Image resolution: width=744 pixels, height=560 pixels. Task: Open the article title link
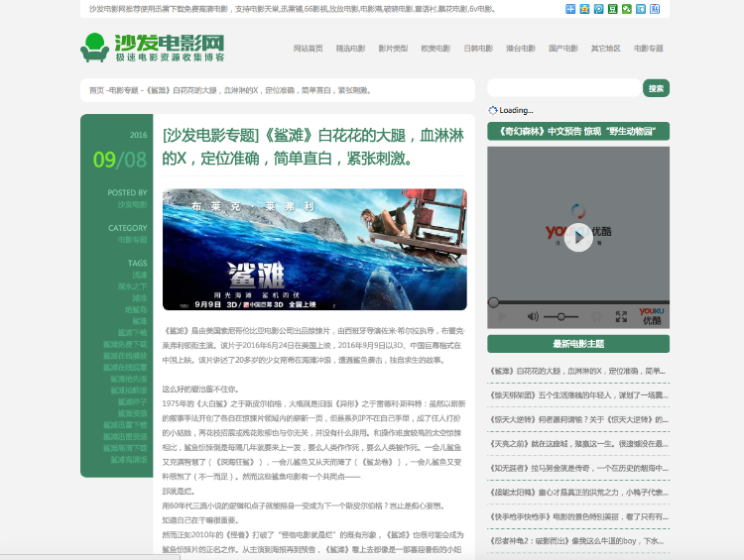pyautogui.click(x=313, y=147)
